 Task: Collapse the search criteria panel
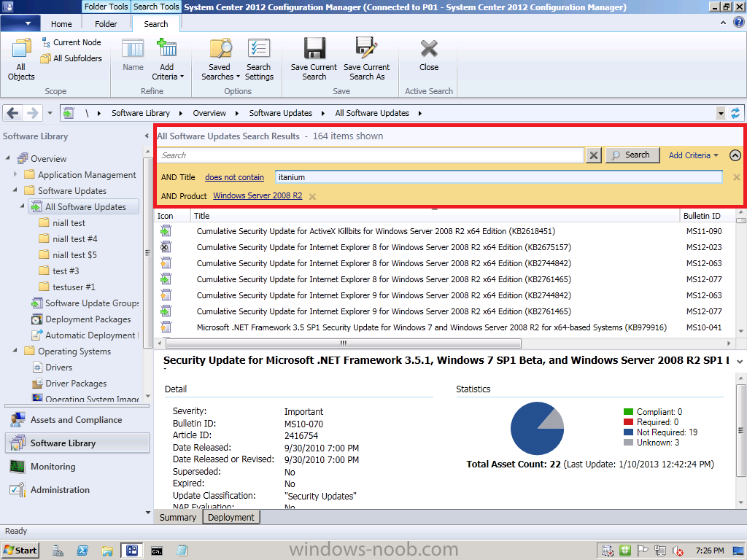tap(735, 155)
